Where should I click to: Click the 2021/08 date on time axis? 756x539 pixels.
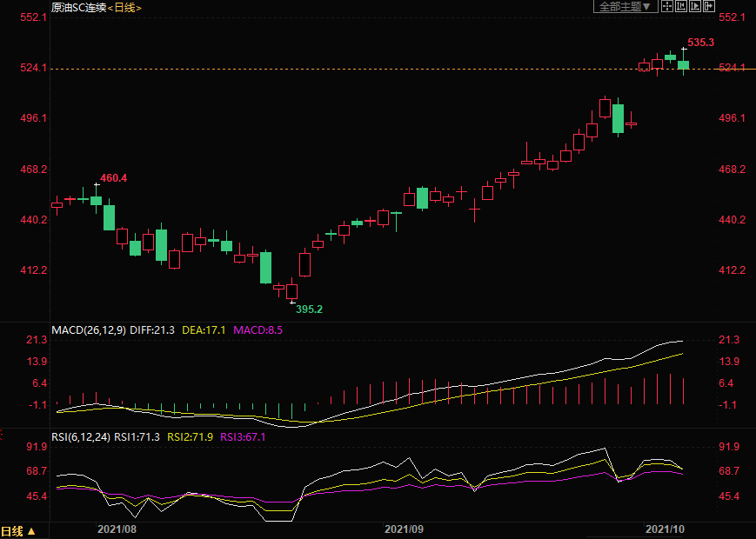tap(117, 529)
